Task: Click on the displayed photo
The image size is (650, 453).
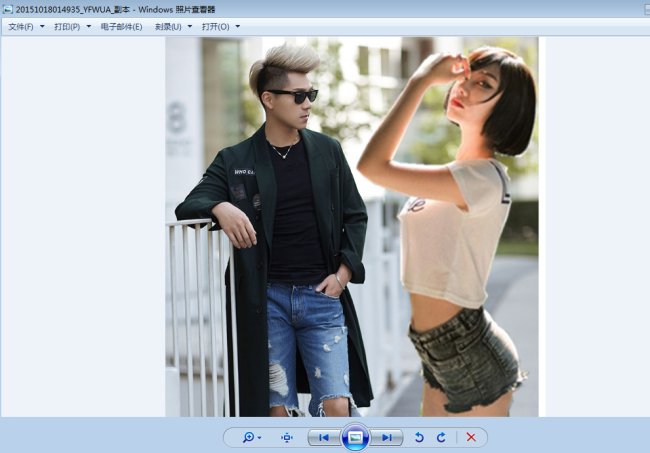Action: (351, 226)
